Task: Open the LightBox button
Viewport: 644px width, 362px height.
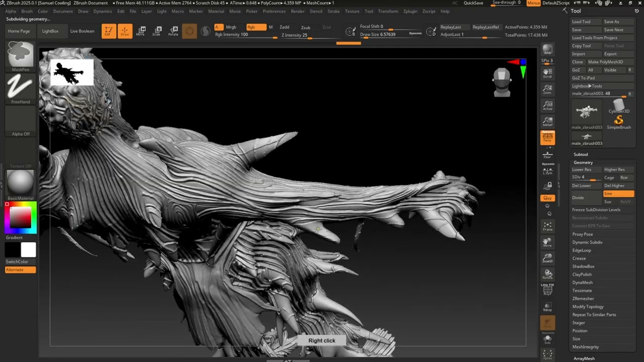Action: [50, 31]
